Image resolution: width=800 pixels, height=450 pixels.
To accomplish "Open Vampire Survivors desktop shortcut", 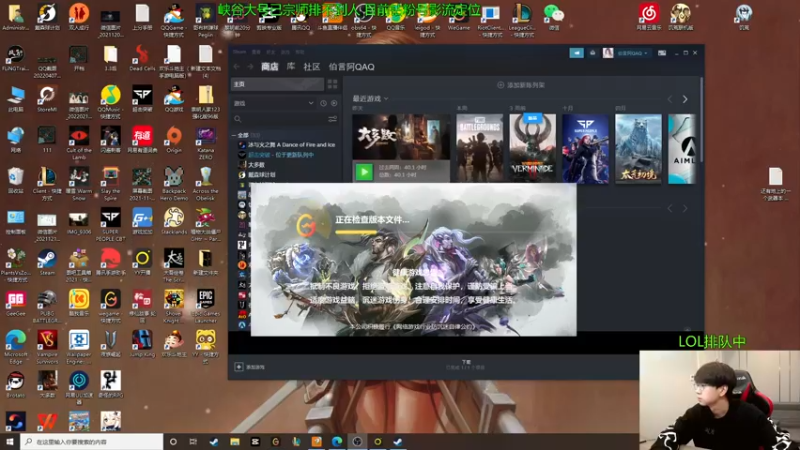I will (x=47, y=347).
